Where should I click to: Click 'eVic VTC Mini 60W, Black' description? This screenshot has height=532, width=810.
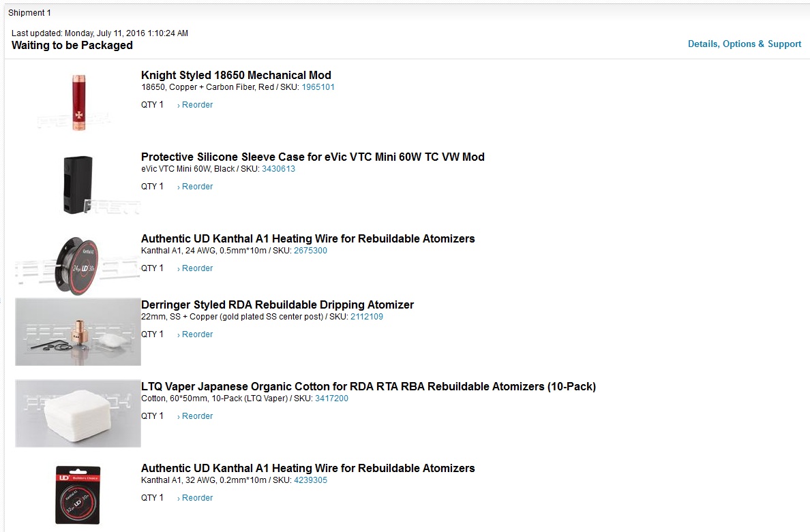[x=188, y=169]
